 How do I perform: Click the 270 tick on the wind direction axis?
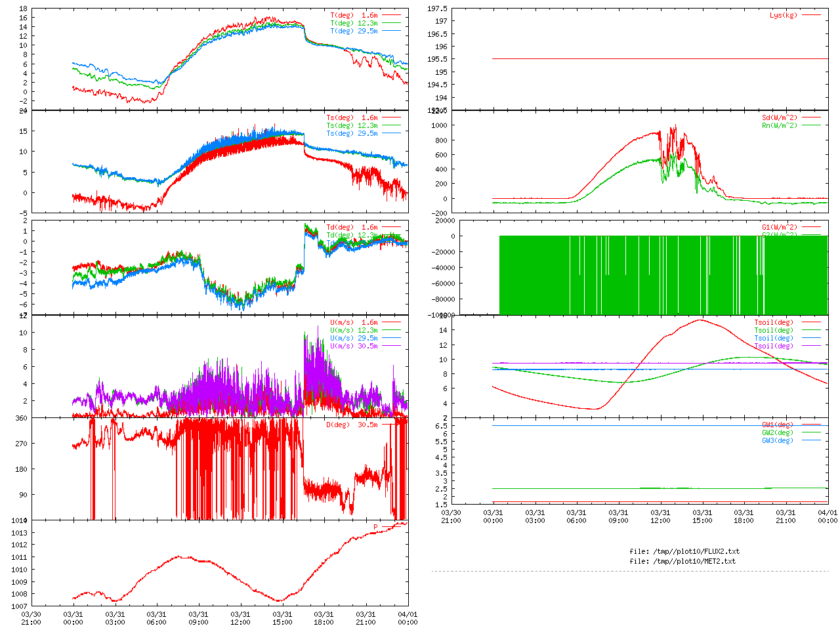pyautogui.click(x=21, y=444)
